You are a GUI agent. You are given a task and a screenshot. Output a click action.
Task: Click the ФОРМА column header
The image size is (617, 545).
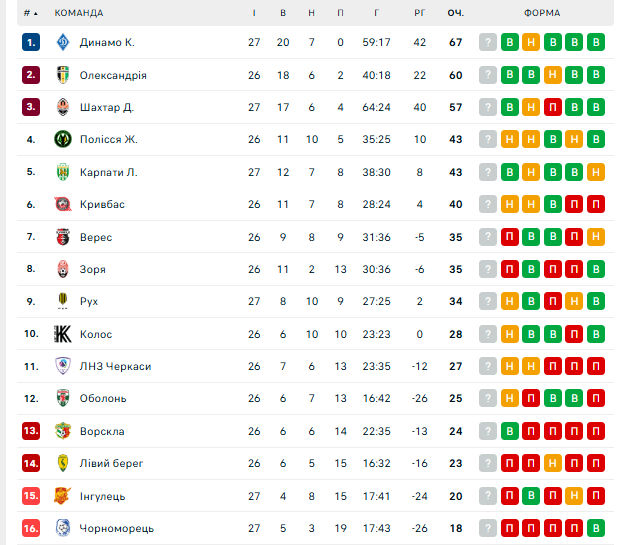click(x=541, y=13)
